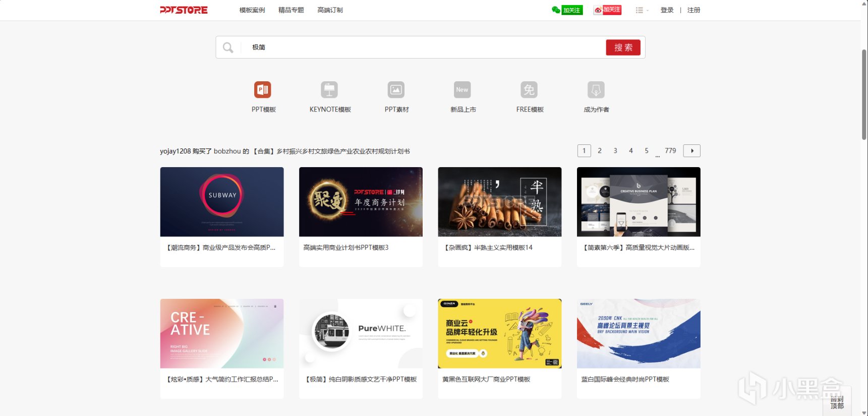Click title 【潮流商务】商业级产品发布会

coord(221,248)
